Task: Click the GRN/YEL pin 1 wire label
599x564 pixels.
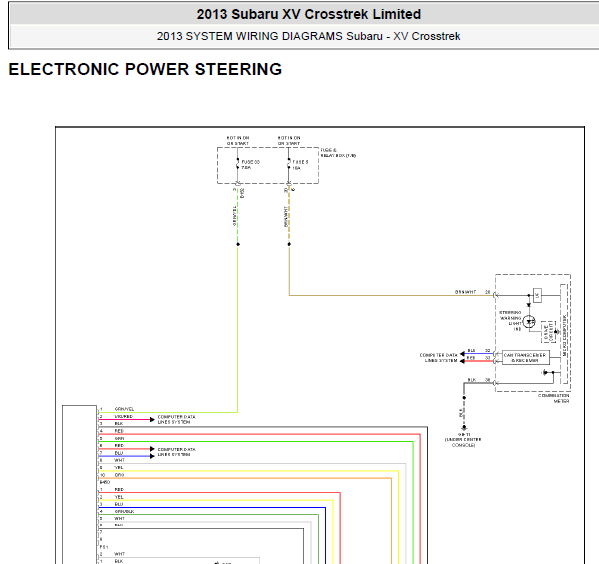Action: point(125,409)
